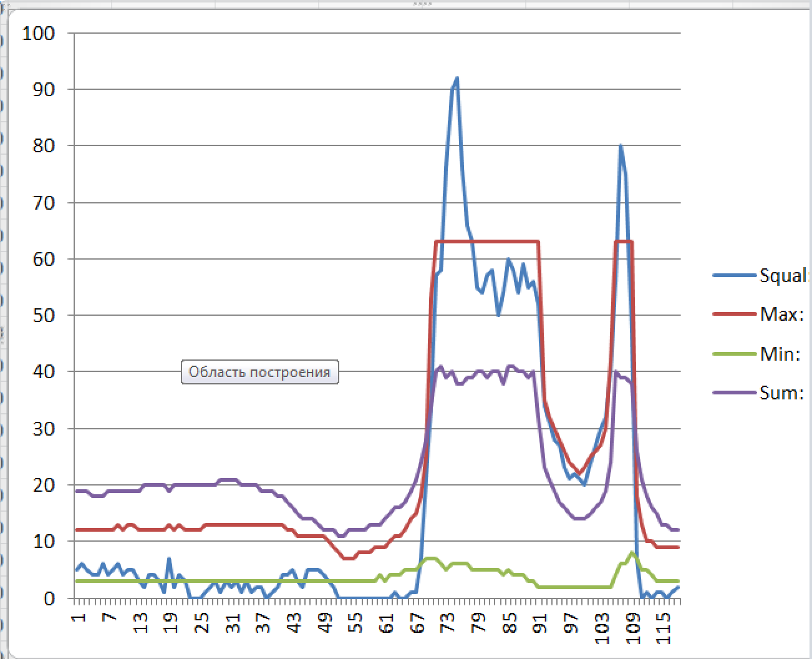Click the horizontal gridline at value 70
This screenshot has width=812, height=659.
click(249, 202)
